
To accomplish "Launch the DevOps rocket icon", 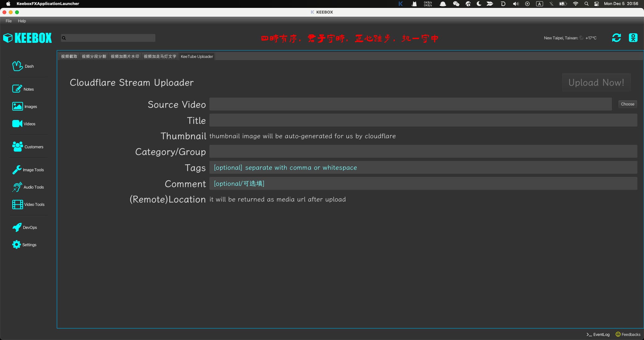I will (17, 227).
